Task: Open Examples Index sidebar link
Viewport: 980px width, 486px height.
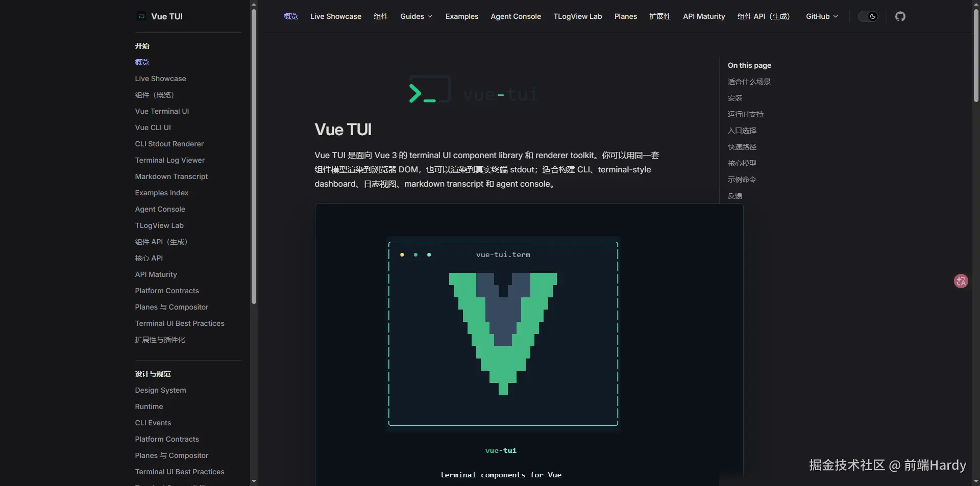Action: pos(161,193)
